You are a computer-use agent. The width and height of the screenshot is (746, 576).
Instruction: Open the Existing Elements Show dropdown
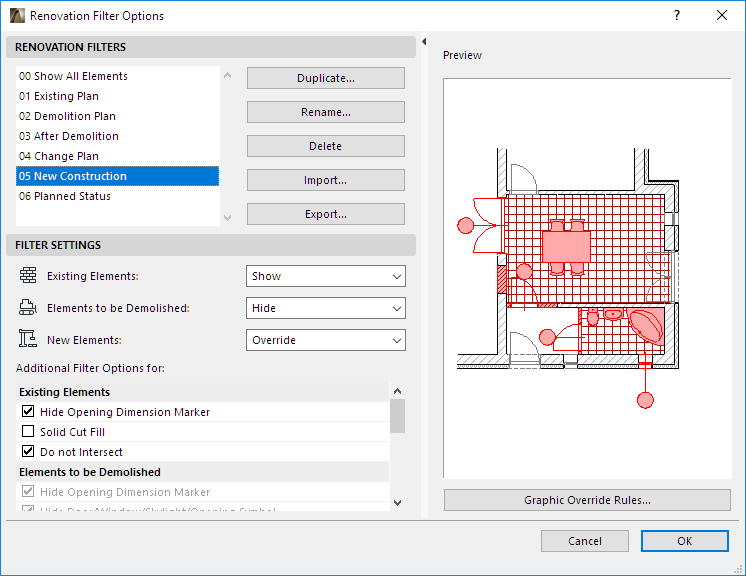(x=325, y=276)
